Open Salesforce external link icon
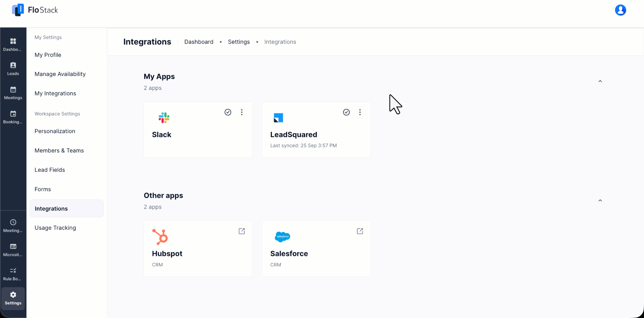Viewport: 644px width, 318px height. (360, 231)
